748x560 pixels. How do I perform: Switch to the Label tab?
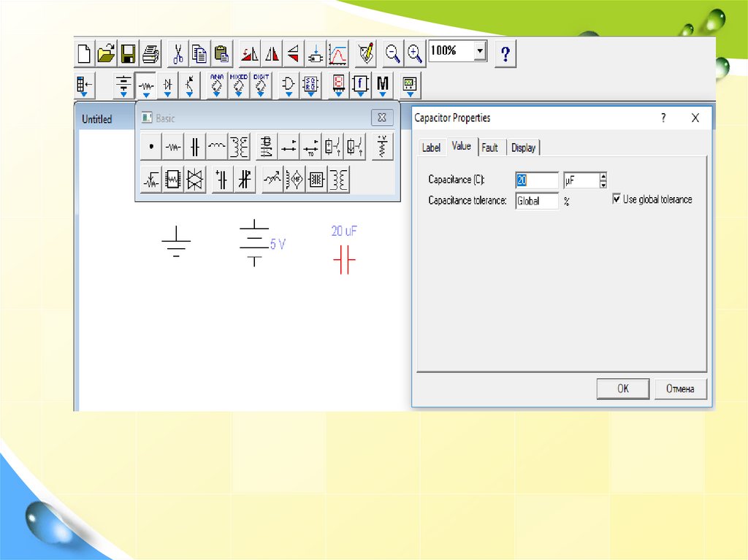coord(431,147)
